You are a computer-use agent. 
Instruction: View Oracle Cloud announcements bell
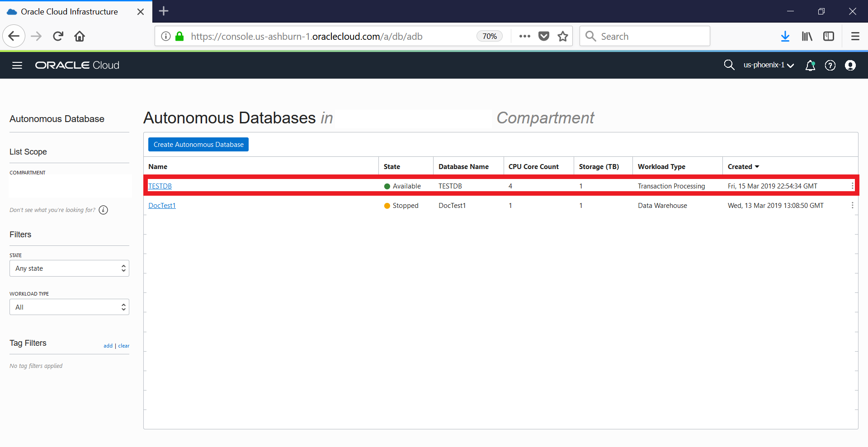pyautogui.click(x=810, y=66)
